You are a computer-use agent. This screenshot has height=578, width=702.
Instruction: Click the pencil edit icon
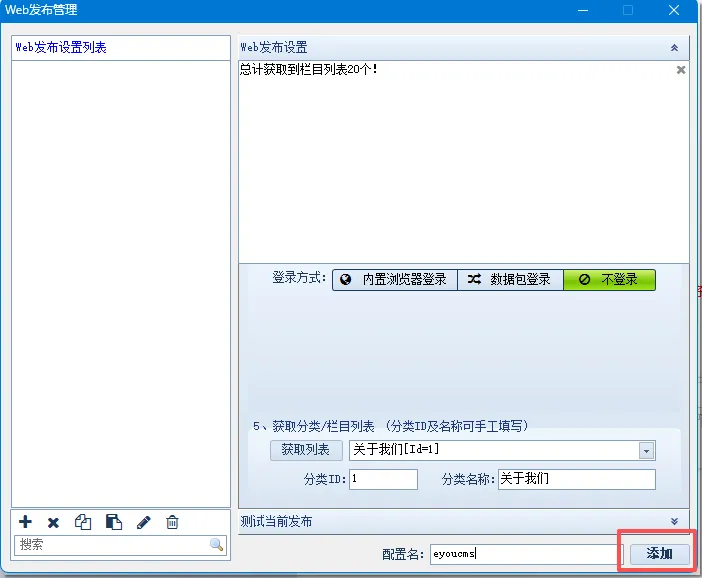(x=143, y=522)
